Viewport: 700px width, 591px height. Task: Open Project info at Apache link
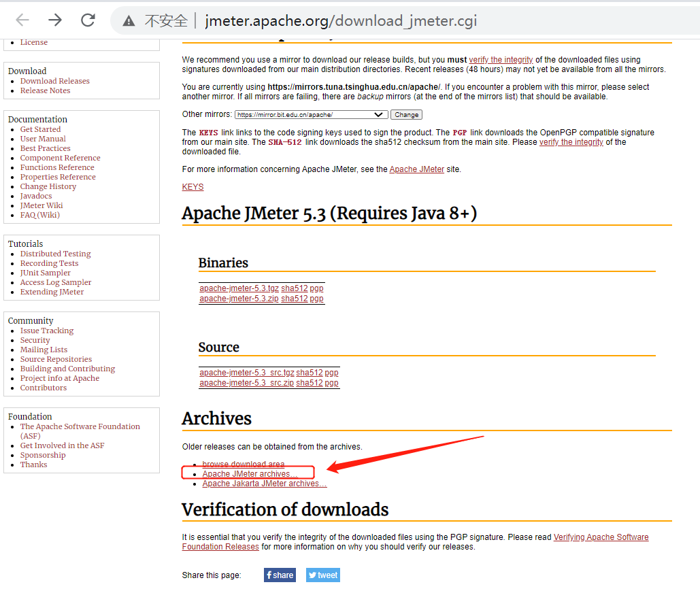point(60,379)
